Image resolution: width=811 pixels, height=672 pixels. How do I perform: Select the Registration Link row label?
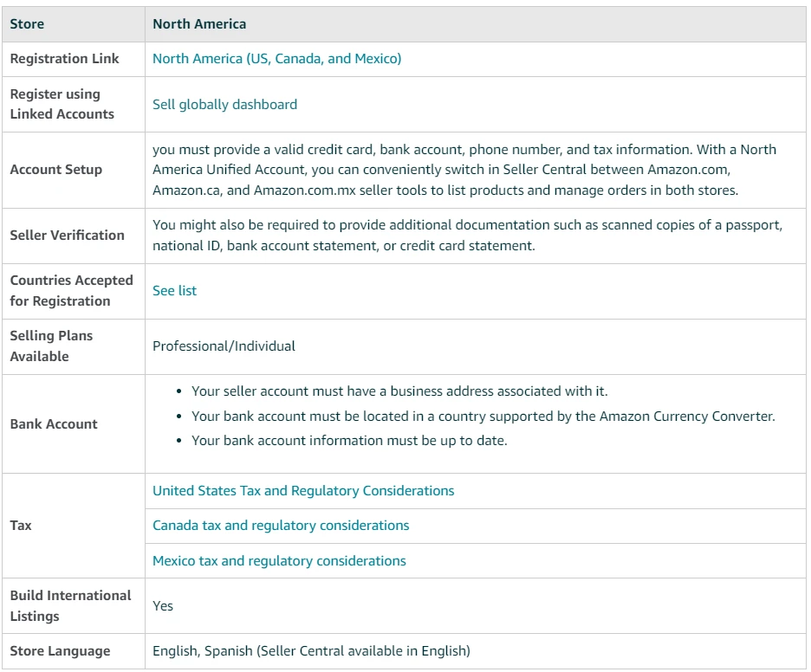[64, 59]
